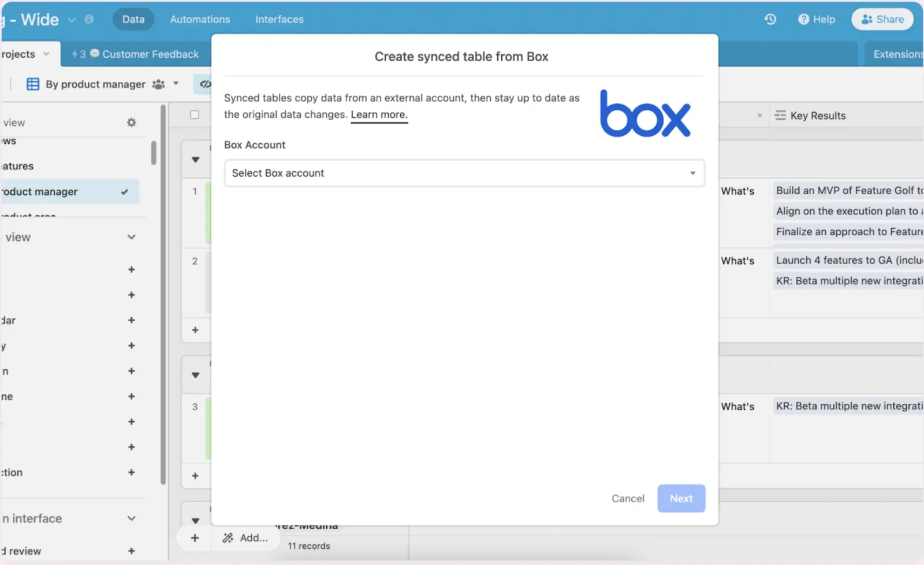The width and height of the screenshot is (924, 565).
Task: Click the plus icon next to 'ne' view type
Action: coord(132,396)
